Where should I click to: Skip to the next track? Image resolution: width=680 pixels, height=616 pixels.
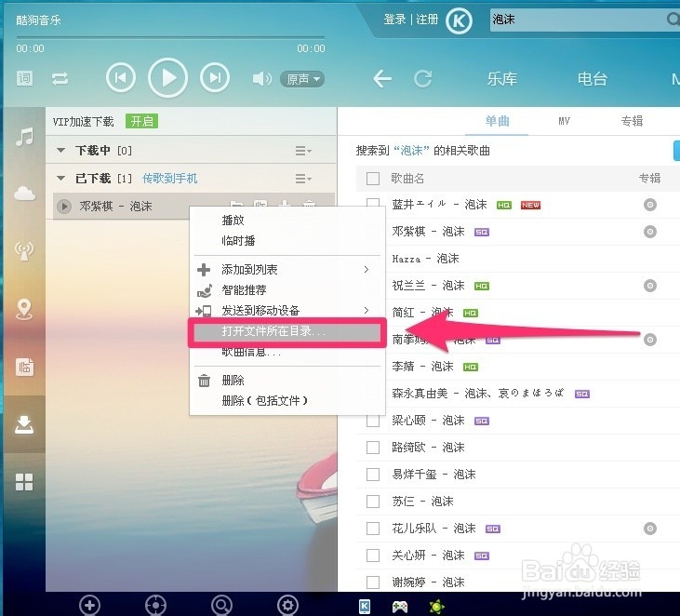[215, 77]
